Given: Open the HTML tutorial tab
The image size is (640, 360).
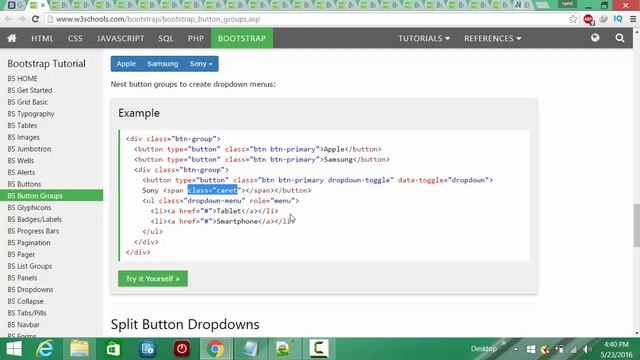Looking at the screenshot, I should pos(42,38).
